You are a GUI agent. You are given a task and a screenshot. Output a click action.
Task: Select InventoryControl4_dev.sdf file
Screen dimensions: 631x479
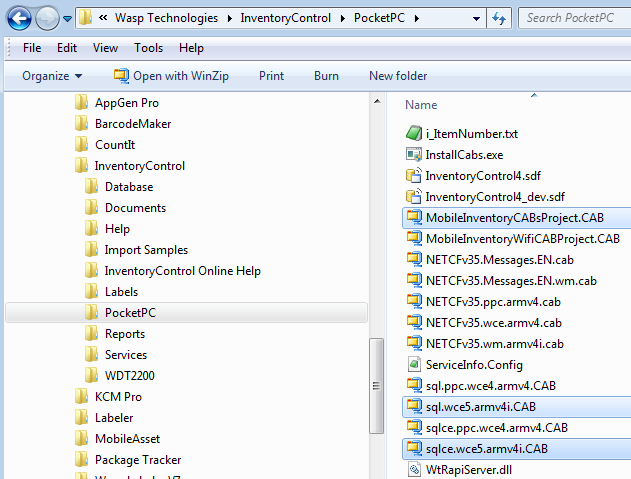click(x=495, y=197)
